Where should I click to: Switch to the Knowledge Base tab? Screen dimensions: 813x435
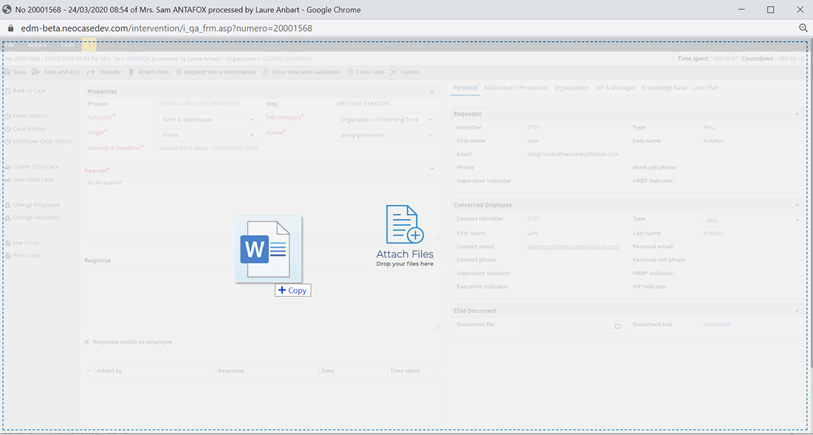[x=663, y=88]
